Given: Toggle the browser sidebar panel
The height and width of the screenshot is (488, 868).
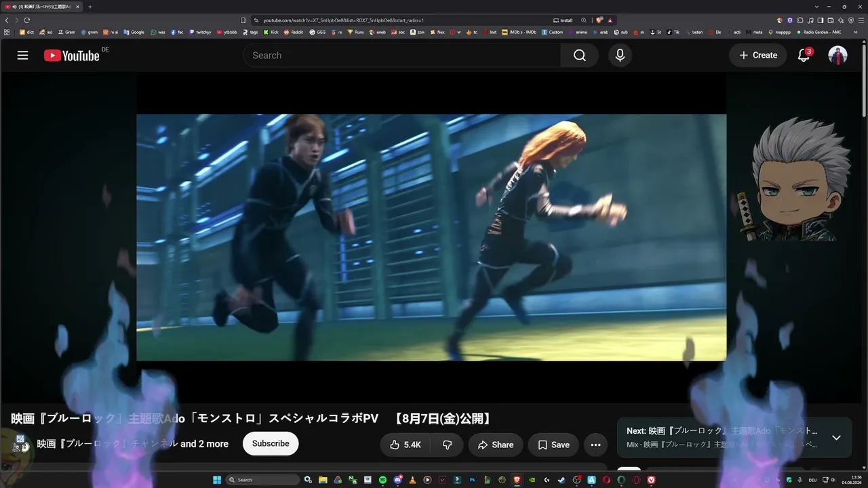Looking at the screenshot, I should [x=821, y=20].
